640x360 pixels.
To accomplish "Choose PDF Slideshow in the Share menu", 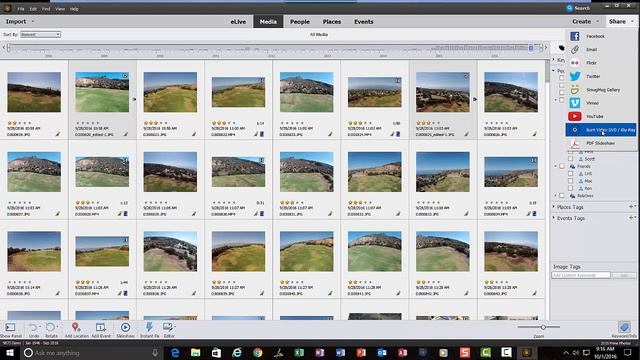I will click(601, 143).
